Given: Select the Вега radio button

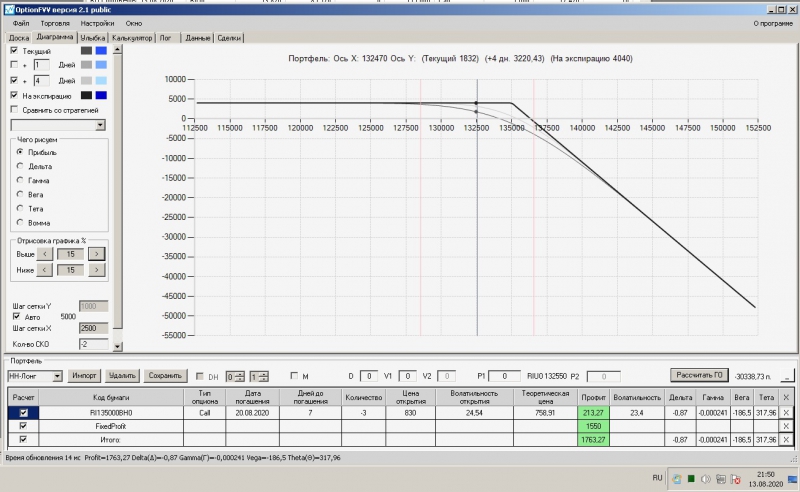Looking at the screenshot, I should pos(20,194).
